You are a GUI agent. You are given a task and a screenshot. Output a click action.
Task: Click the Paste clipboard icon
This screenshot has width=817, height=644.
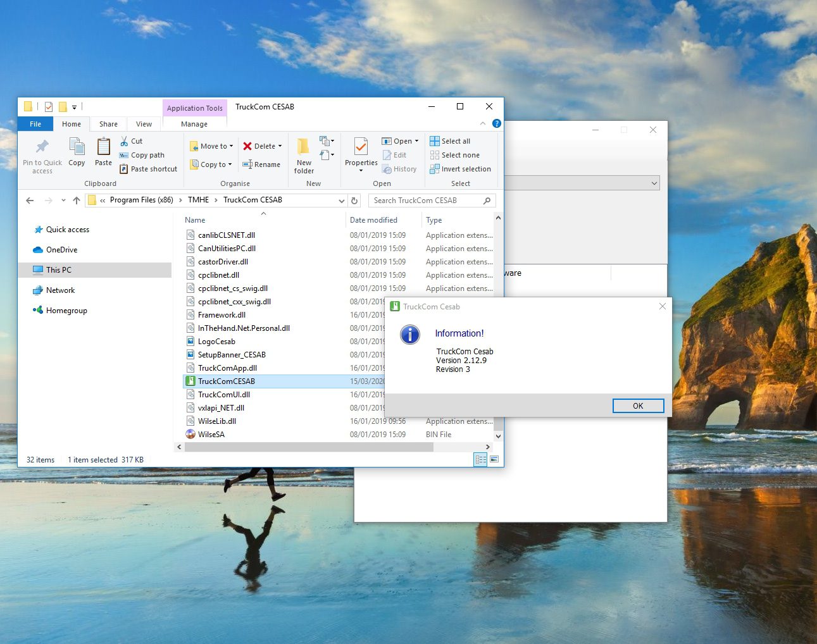(103, 147)
